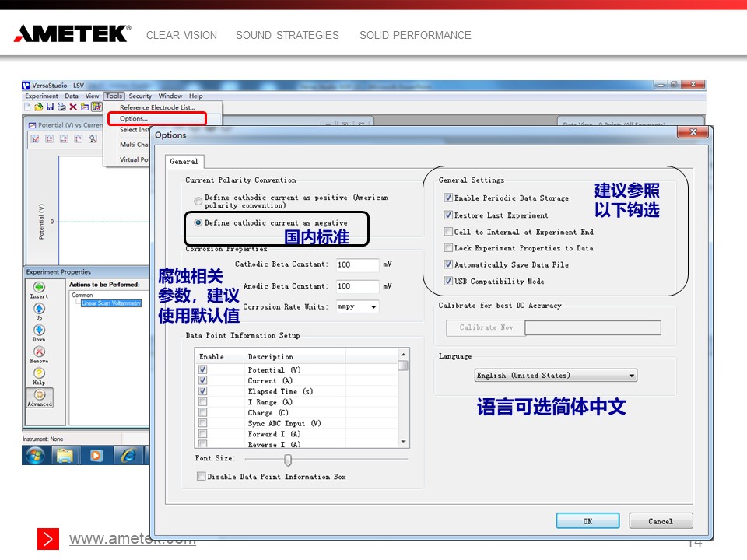Check Disable Data Point Information Box

202,476
